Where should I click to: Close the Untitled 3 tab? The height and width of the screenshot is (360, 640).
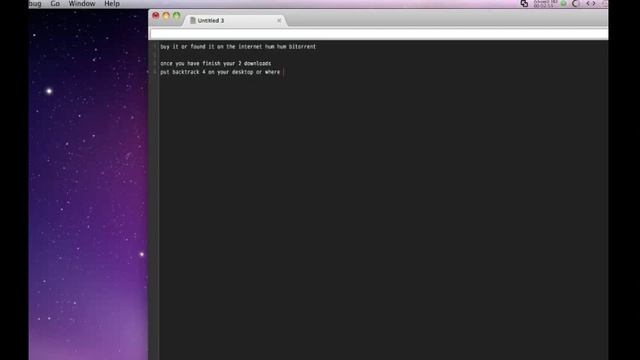point(279,20)
